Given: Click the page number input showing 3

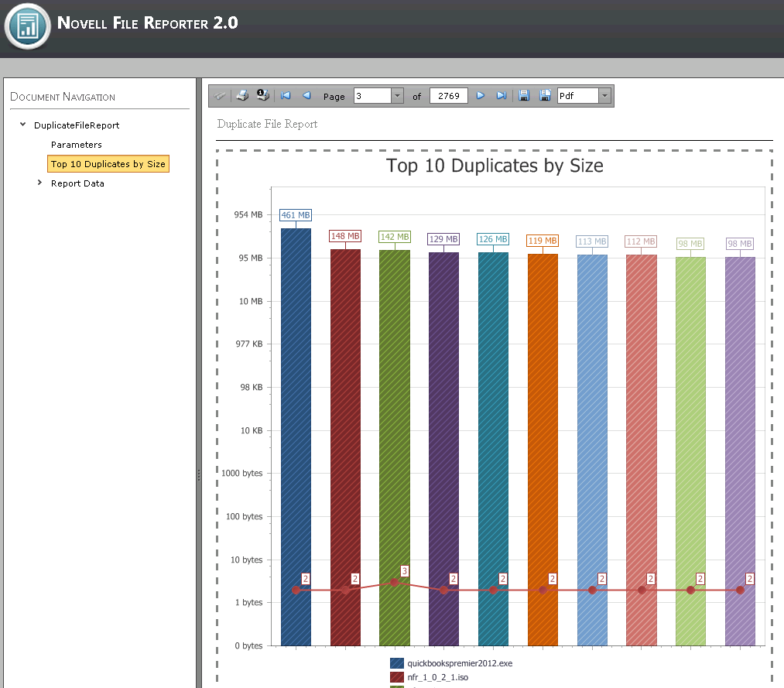Looking at the screenshot, I should (x=372, y=95).
